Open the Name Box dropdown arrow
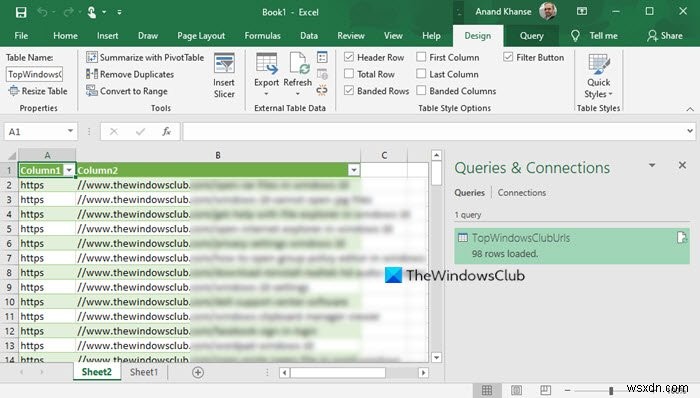Viewport: 700px width, 398px height. (70, 131)
